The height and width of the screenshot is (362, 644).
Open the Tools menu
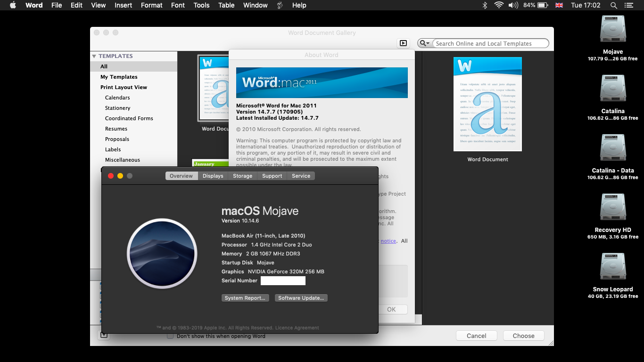tap(201, 5)
